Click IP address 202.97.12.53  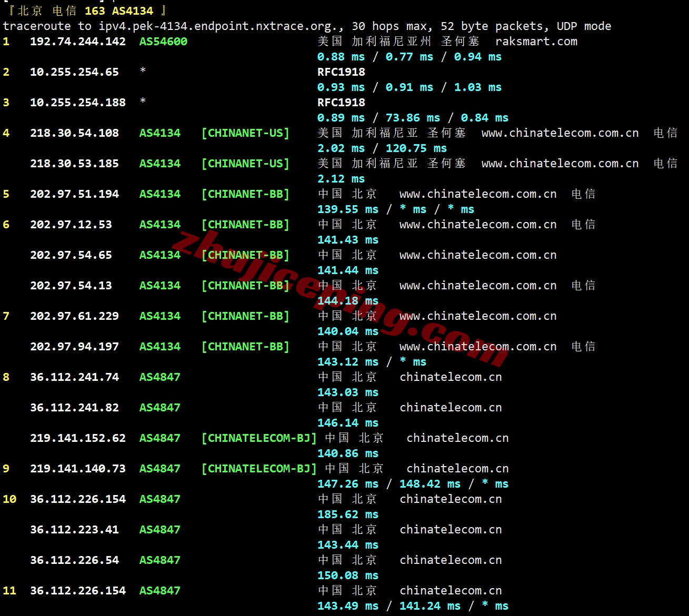pos(71,225)
